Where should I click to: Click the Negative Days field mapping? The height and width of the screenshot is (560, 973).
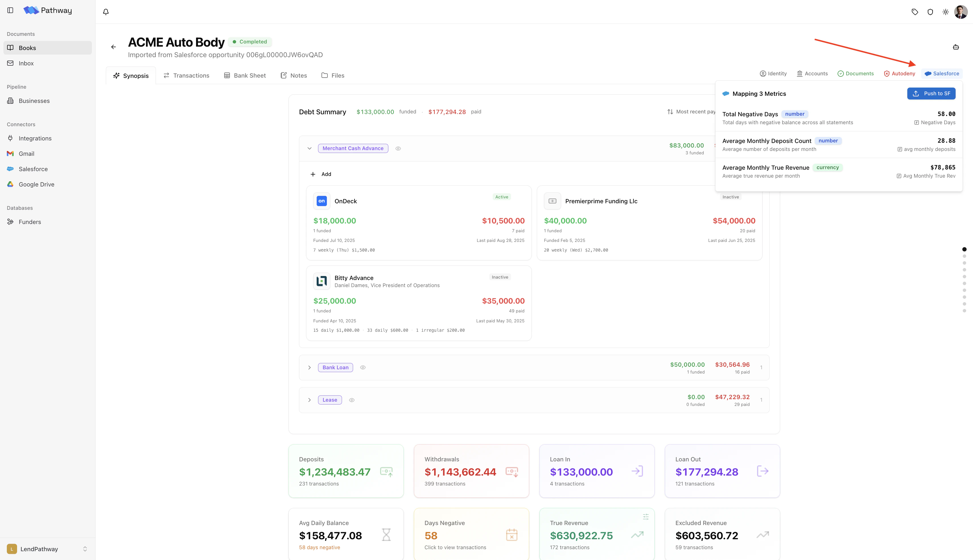click(x=935, y=123)
